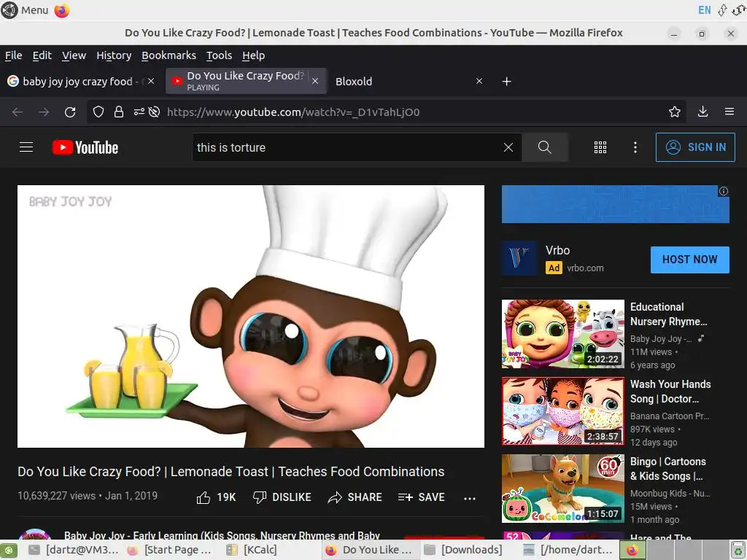The width and height of the screenshot is (747, 560).
Task: Reload the page in Firefox
Action: pos(70,112)
